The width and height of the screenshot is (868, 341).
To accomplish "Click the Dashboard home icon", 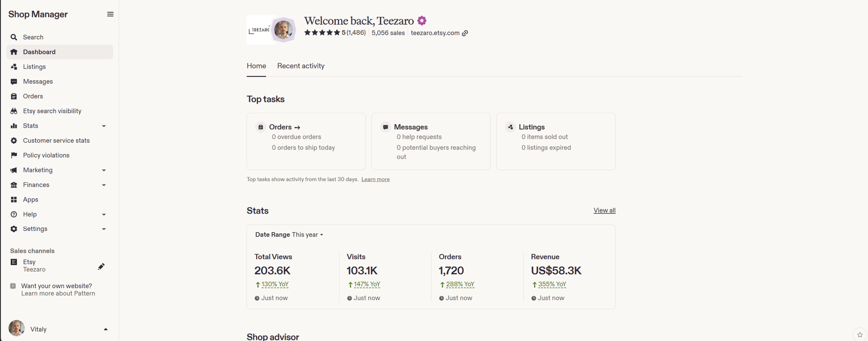I will 14,52.
